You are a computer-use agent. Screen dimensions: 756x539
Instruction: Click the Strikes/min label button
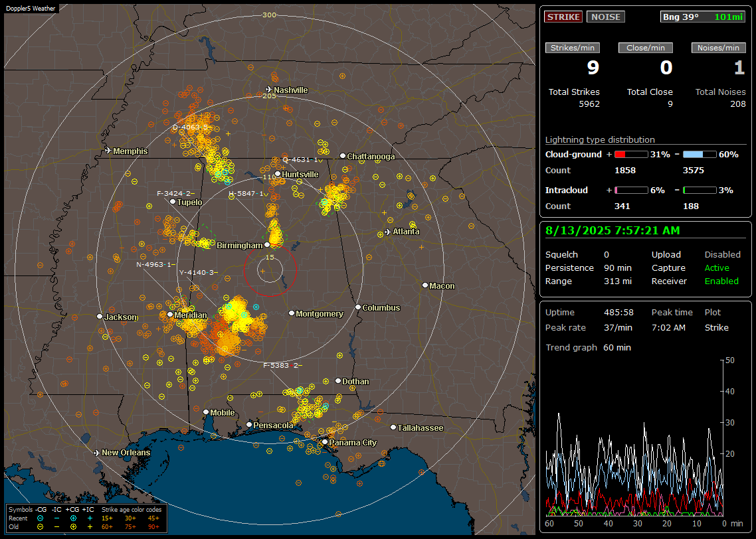(x=572, y=48)
